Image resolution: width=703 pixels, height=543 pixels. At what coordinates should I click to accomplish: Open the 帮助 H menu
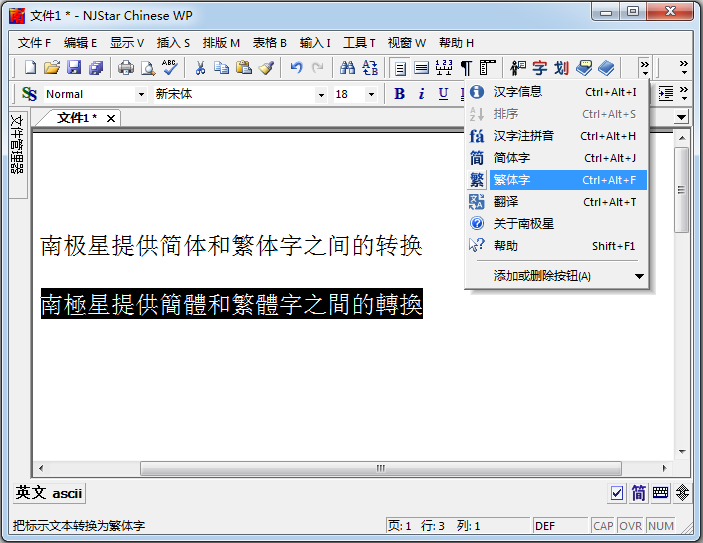456,43
